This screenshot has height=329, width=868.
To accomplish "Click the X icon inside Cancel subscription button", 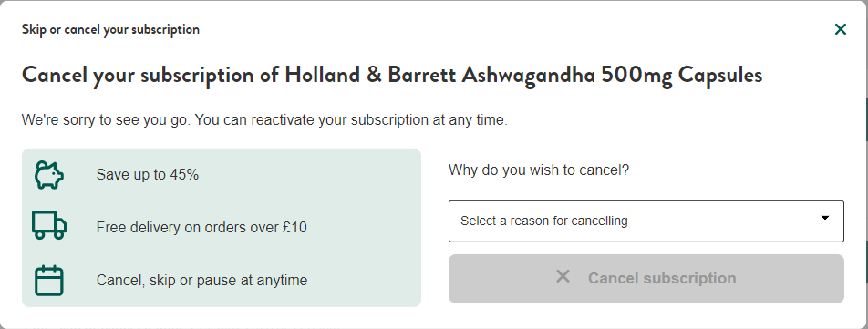I will click(x=563, y=276).
